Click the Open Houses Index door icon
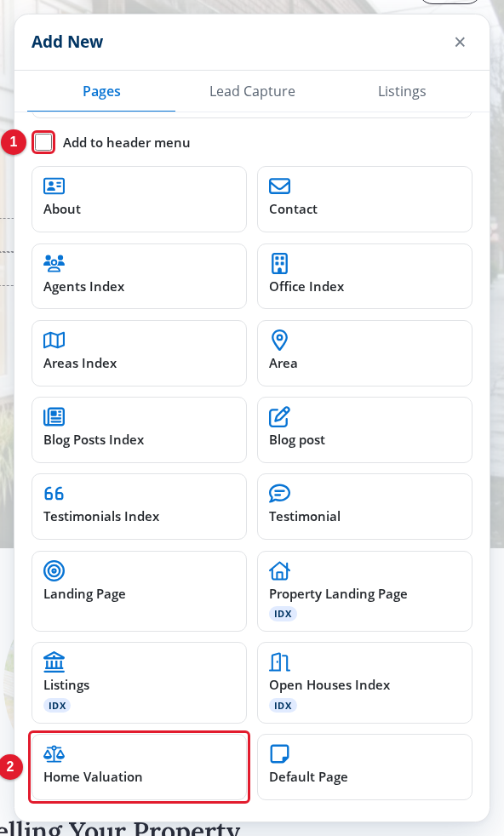This screenshot has height=836, width=504. (x=279, y=662)
